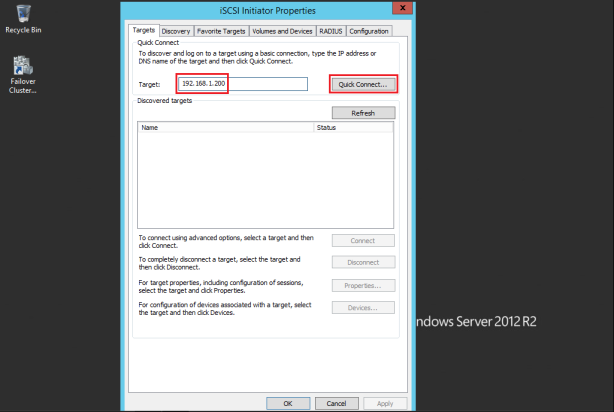Confirm the dialog with OK
The height and width of the screenshot is (412, 614).
point(288,403)
